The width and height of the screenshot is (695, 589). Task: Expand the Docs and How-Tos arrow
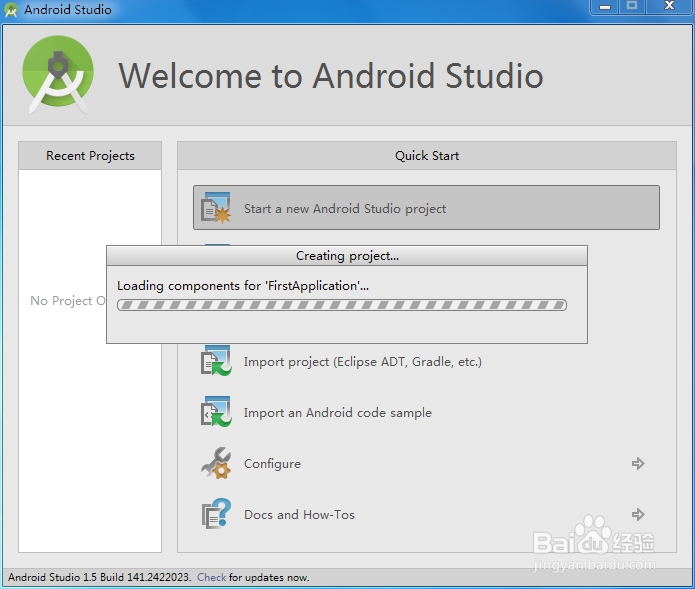click(638, 515)
